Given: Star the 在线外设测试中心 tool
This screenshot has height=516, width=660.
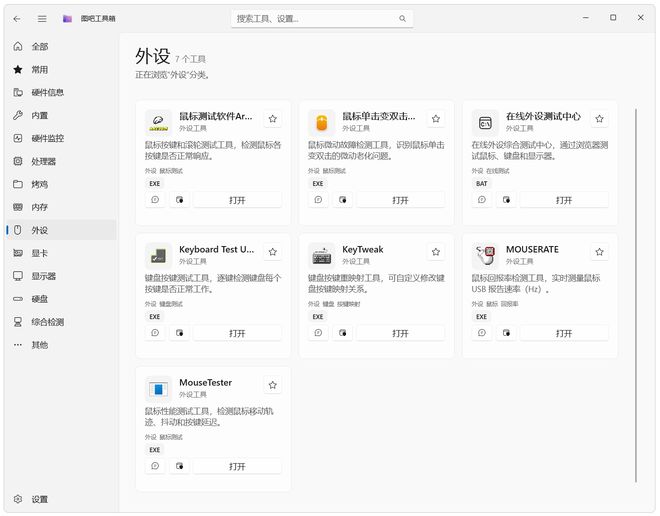Looking at the screenshot, I should point(599,119).
